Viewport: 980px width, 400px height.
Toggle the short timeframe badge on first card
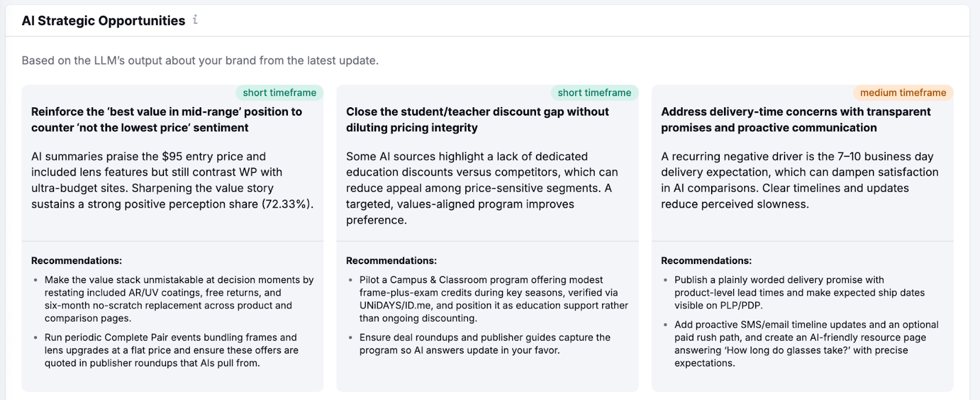click(279, 92)
